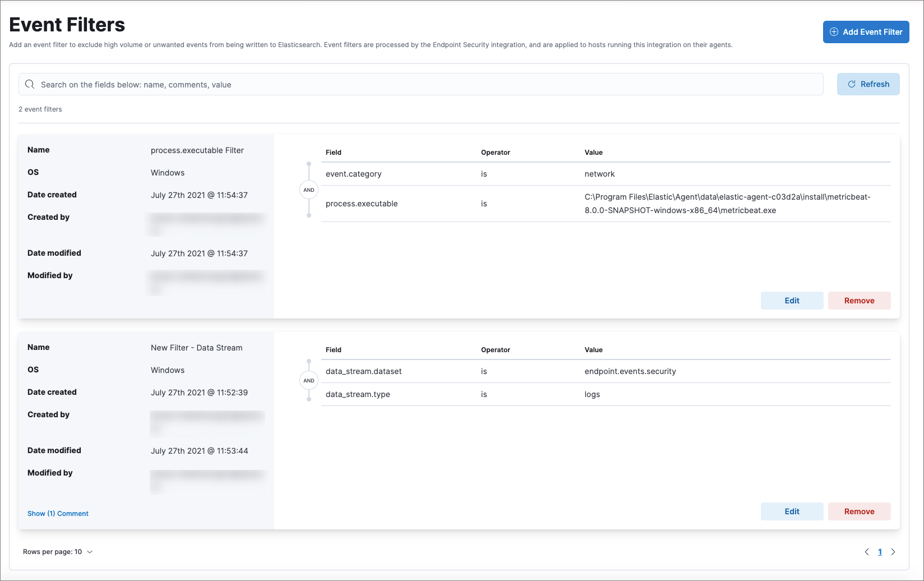Remove the process.executable Filter entry

[x=859, y=301]
